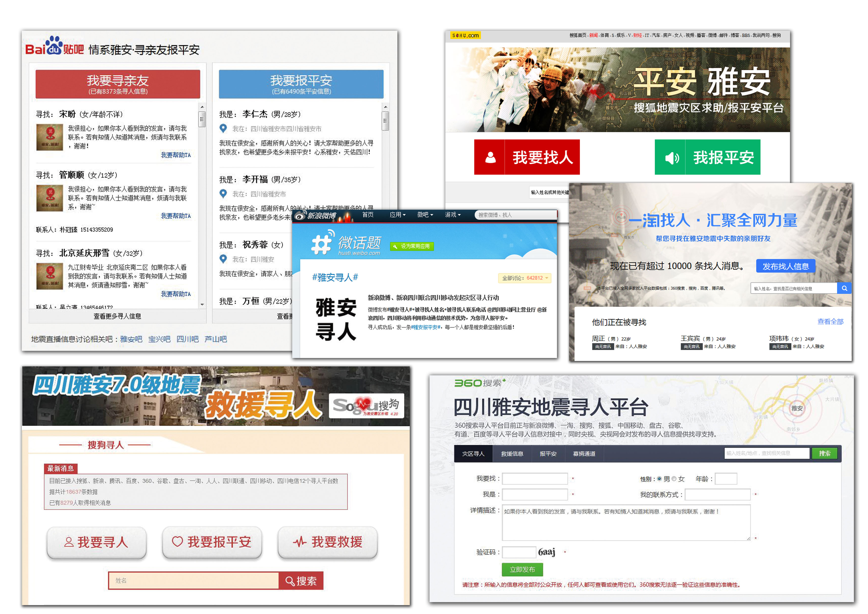Viewport: 868px width, 614px height.
Task: Click the pulse icon on 我要救援 button
Action: click(300, 542)
